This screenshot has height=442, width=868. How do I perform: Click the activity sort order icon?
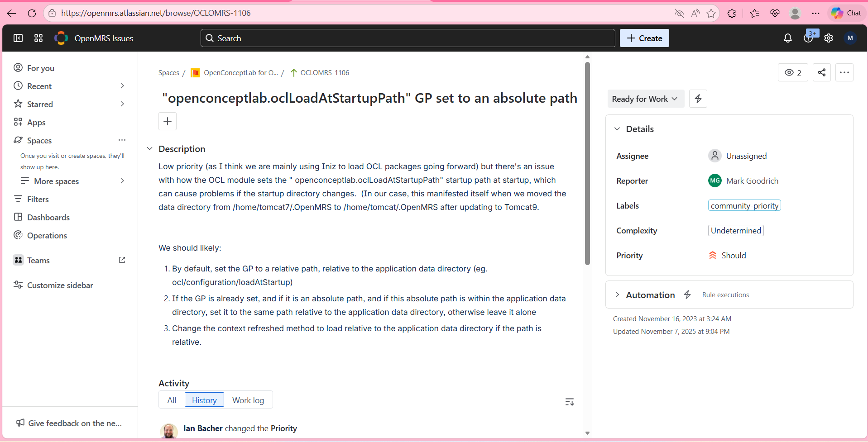click(x=569, y=402)
